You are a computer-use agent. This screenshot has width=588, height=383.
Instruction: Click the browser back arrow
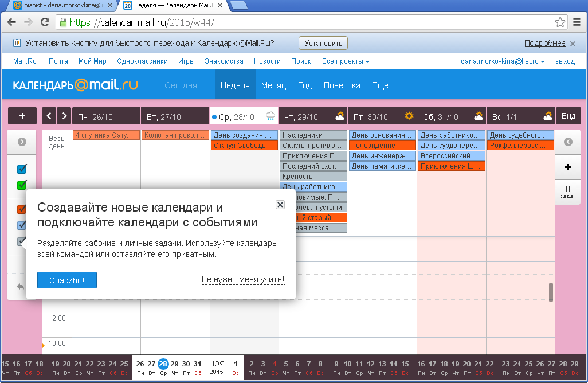pos(11,22)
